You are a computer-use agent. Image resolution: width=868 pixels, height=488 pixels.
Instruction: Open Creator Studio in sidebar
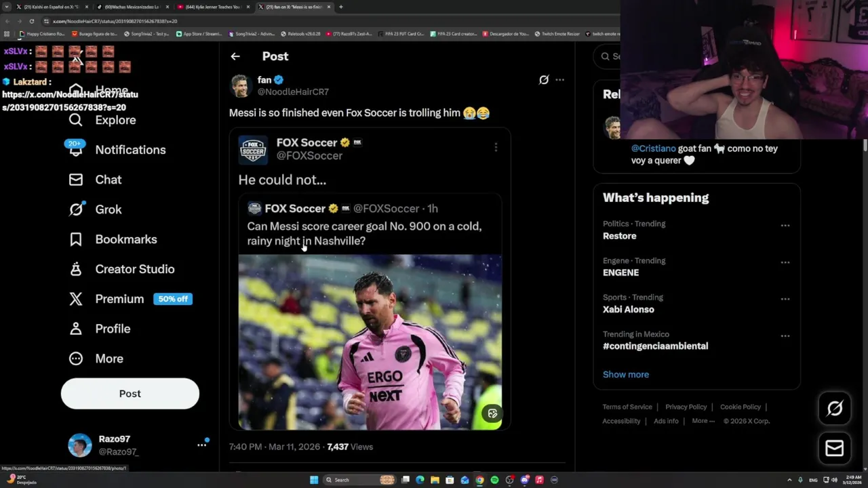121,269
